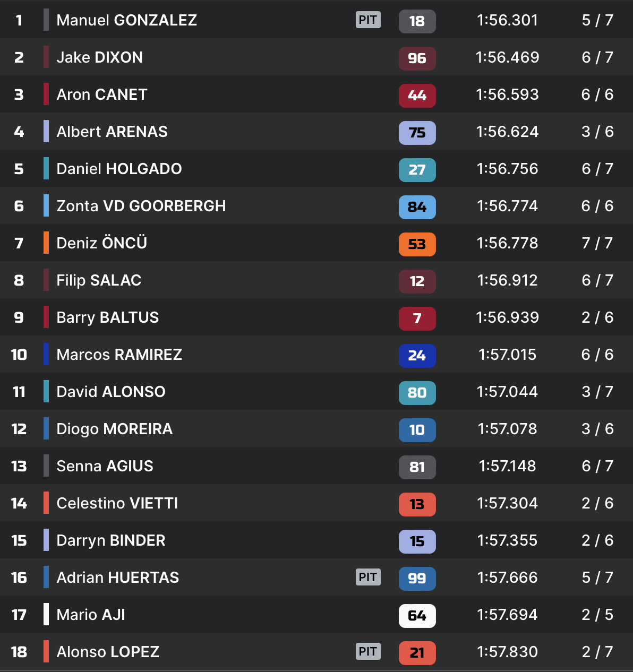Click lap count 7 / 7

(597, 243)
